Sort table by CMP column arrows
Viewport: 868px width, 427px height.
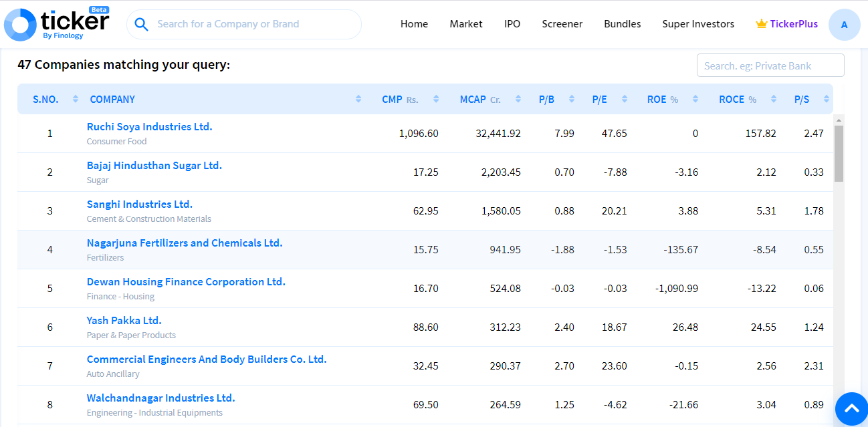point(436,99)
